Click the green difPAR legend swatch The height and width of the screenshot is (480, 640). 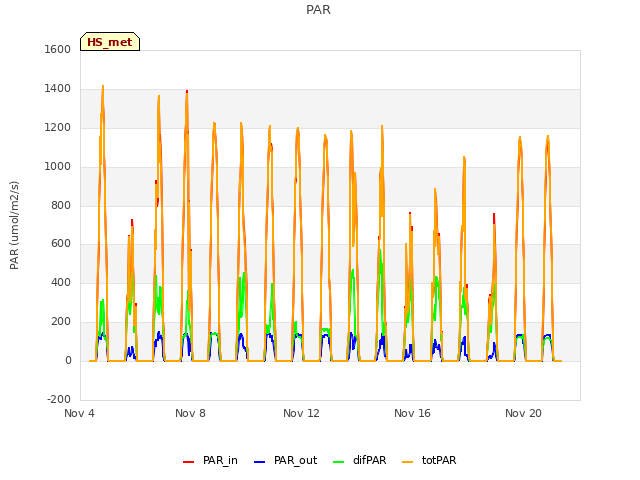coord(338,462)
